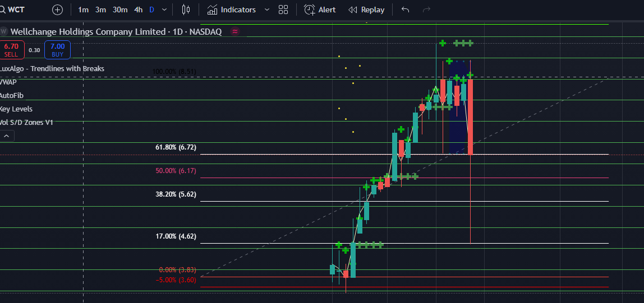
Task: Select the Vol S/D Zones V1 indicator
Action: (26, 122)
